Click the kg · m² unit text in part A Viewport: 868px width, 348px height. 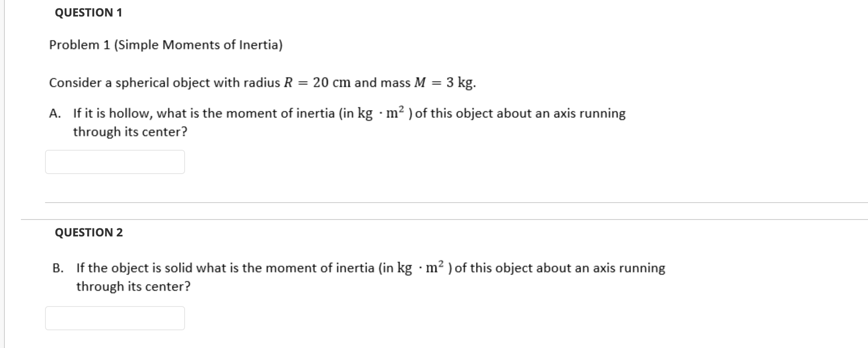(x=381, y=113)
